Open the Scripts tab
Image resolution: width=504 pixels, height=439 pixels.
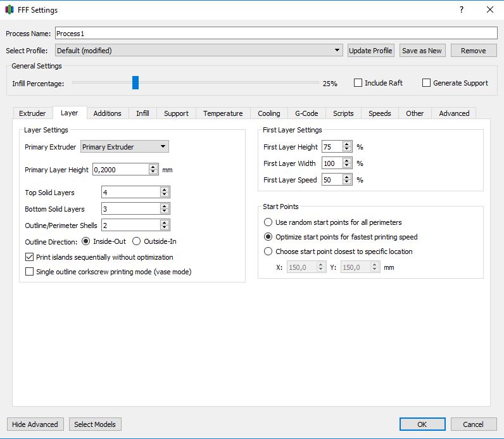[343, 113]
